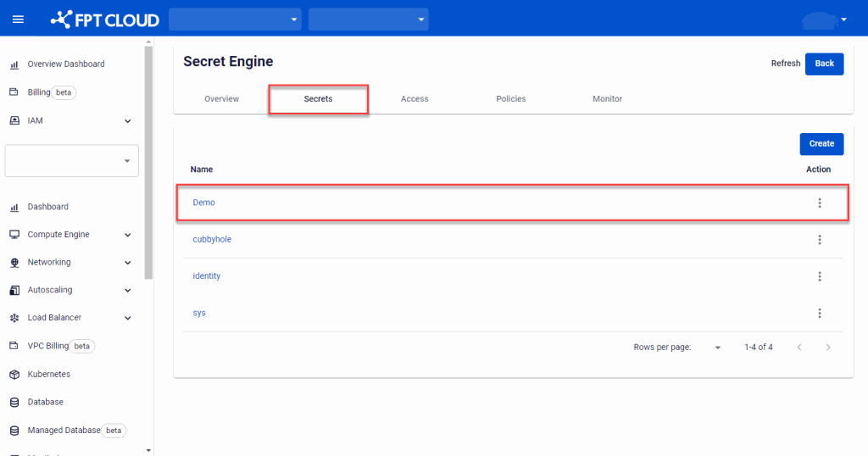Screen dimensions: 868x456
Task: Open Managed Database in the sidebar
Action: tap(64, 430)
